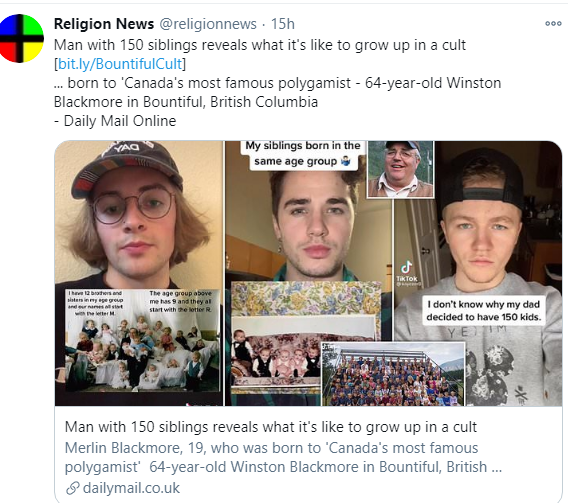Click the tweet text mentioning Winston Blackmore
568x503 pixels.
click(x=277, y=92)
